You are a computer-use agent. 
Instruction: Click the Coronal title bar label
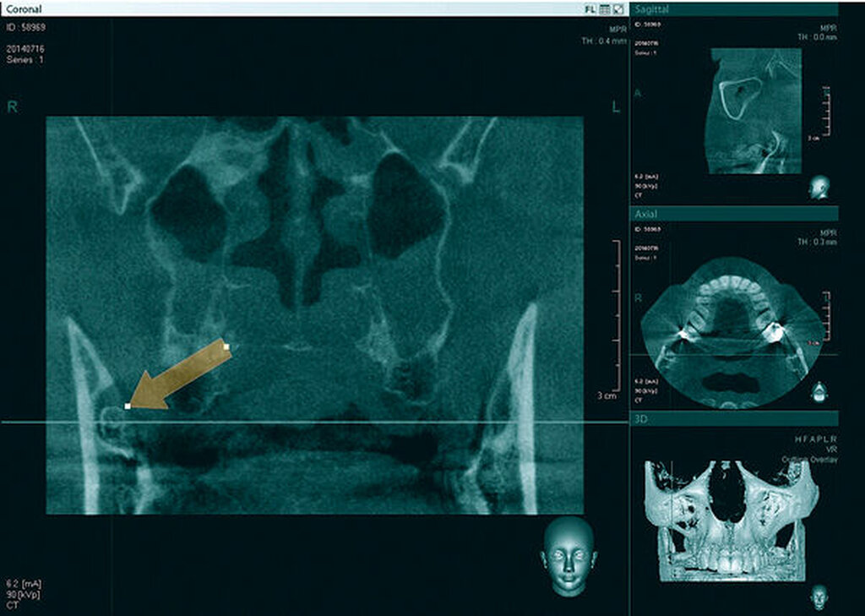coord(22,9)
